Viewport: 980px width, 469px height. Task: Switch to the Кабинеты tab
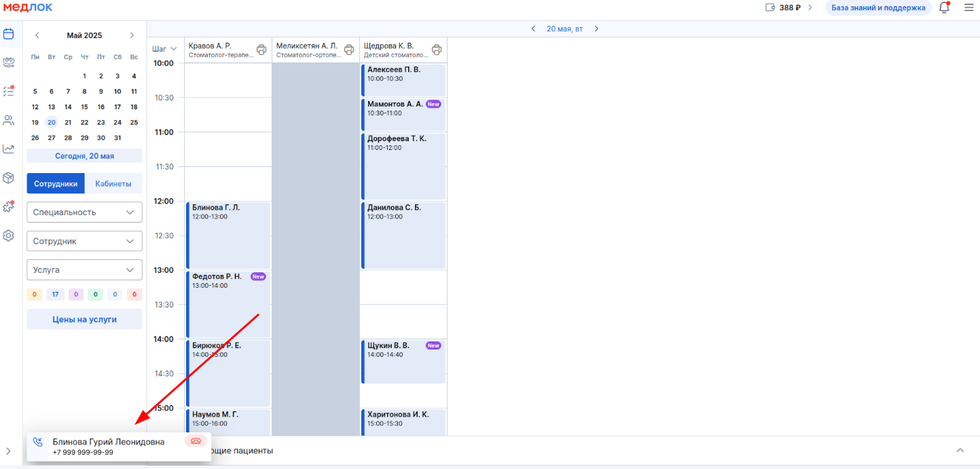pyautogui.click(x=113, y=183)
